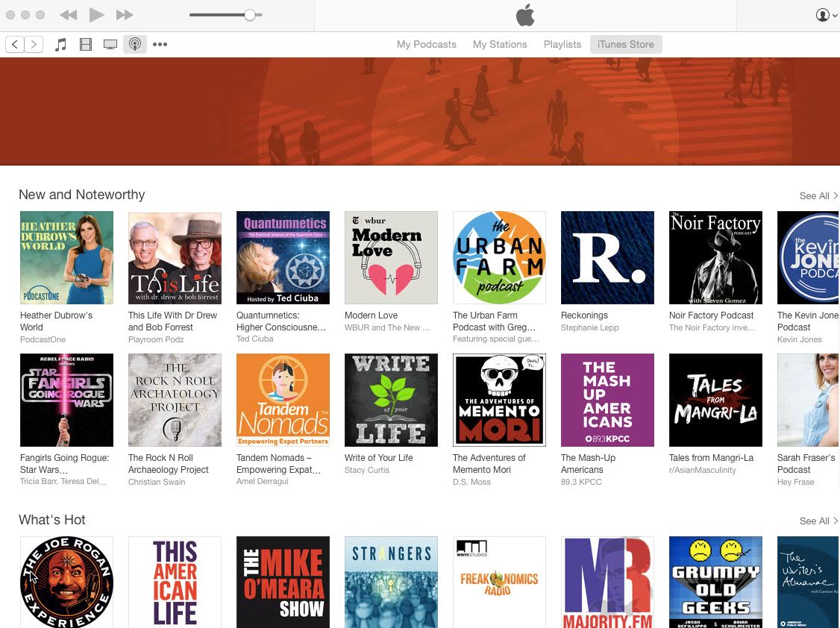The height and width of the screenshot is (628, 840).
Task: Click the Reckonings title link
Action: (x=584, y=315)
